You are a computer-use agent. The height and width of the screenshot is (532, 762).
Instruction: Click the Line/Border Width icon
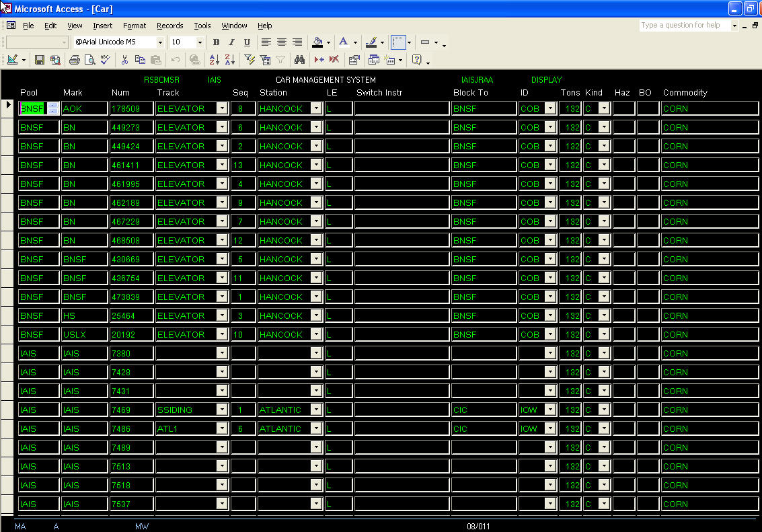[425, 42]
